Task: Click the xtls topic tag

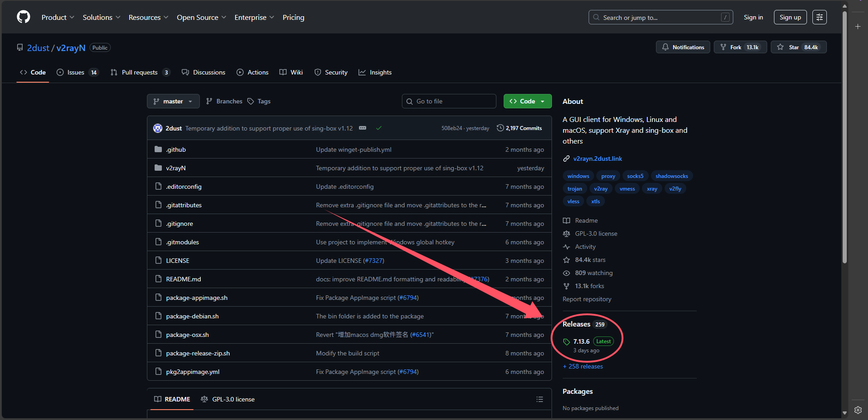Action: point(595,201)
